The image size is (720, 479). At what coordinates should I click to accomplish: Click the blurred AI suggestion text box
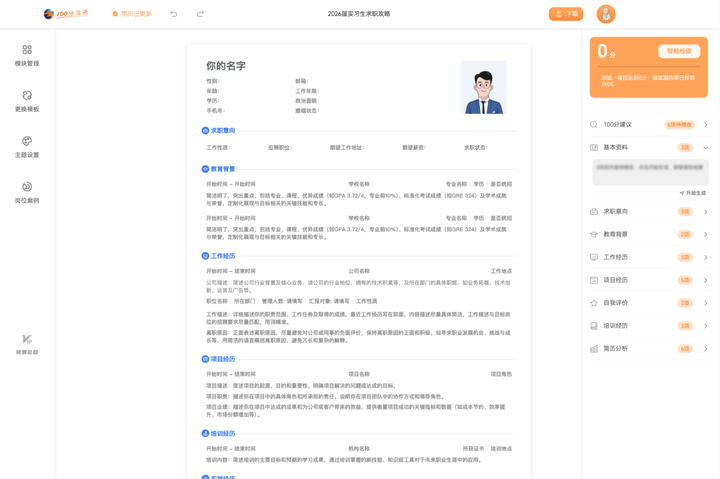(x=650, y=172)
